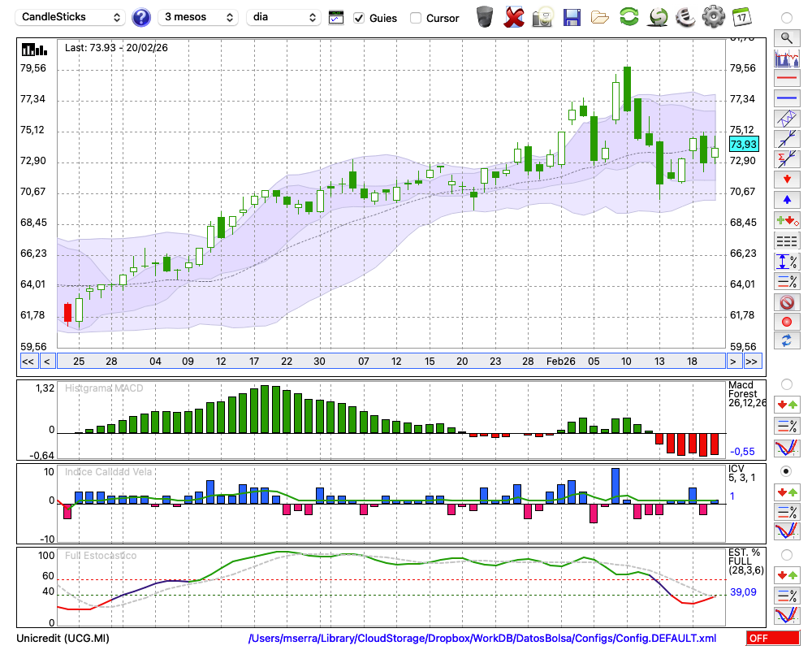Click the << jump-to-start navigation button
This screenshot has height=650, width=812.
(x=28, y=362)
